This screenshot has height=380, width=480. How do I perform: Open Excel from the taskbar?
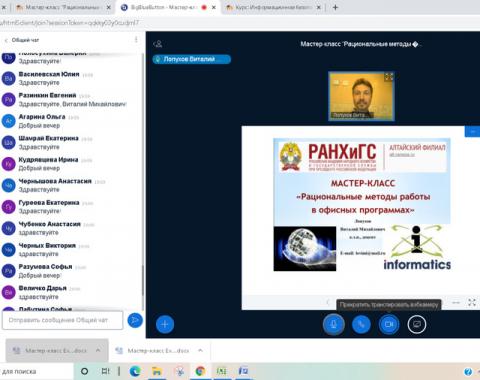pyautogui.click(x=222, y=371)
